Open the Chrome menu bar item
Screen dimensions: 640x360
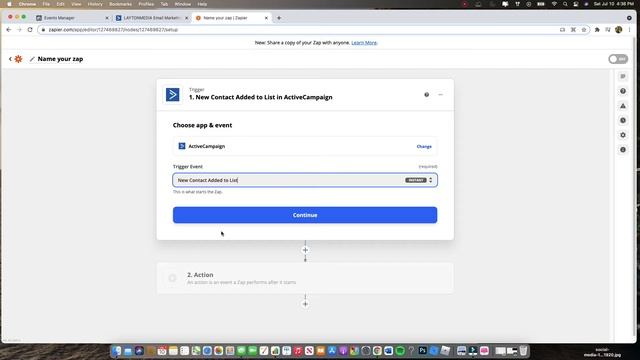27,4
